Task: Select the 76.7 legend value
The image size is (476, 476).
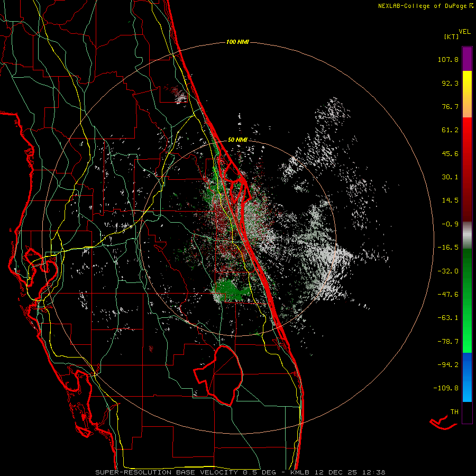Action: (450, 106)
